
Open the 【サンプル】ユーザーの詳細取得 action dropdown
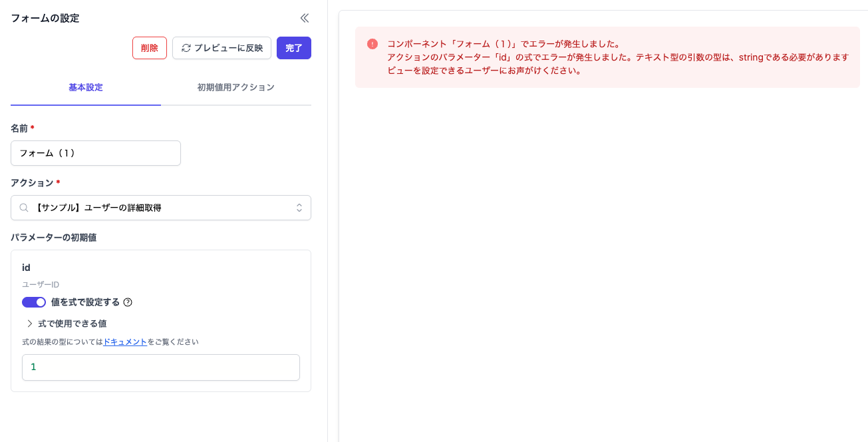161,208
